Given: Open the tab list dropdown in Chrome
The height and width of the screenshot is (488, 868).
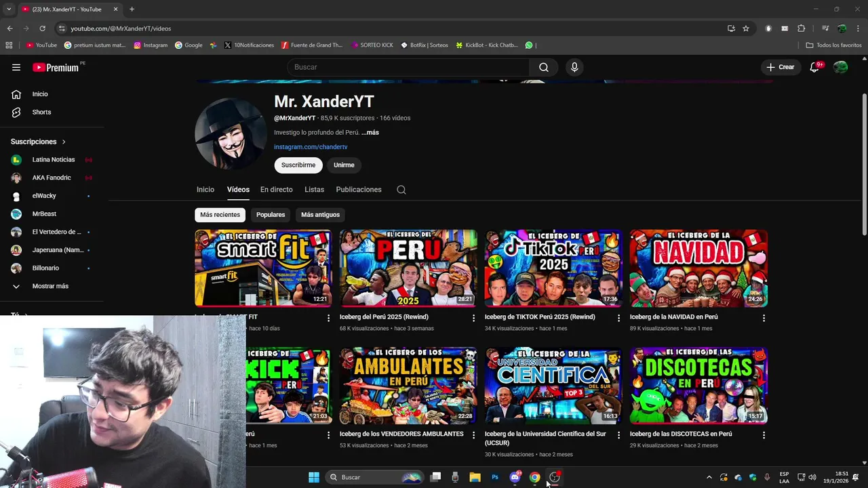Looking at the screenshot, I should pos(9,9).
